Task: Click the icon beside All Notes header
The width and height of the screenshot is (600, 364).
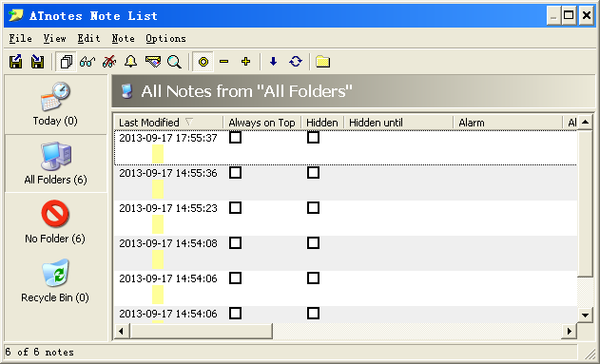Action: click(x=126, y=91)
